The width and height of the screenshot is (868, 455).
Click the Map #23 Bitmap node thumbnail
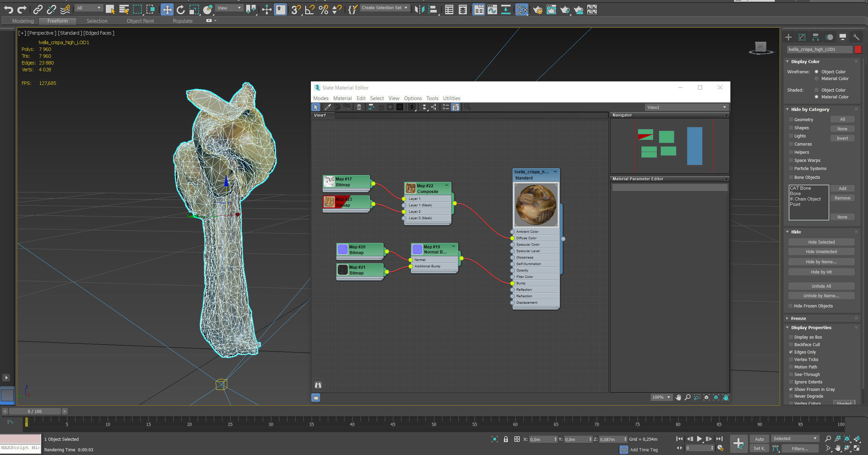[x=329, y=202]
